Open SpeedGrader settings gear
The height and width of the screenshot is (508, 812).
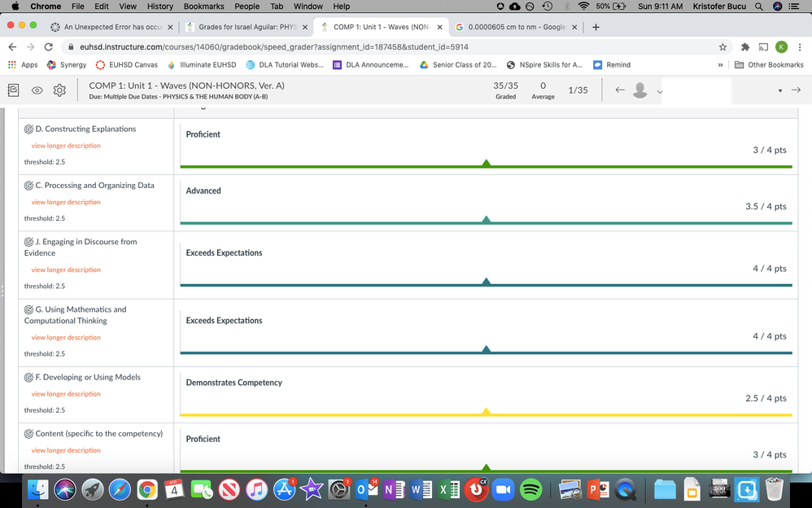(x=59, y=90)
